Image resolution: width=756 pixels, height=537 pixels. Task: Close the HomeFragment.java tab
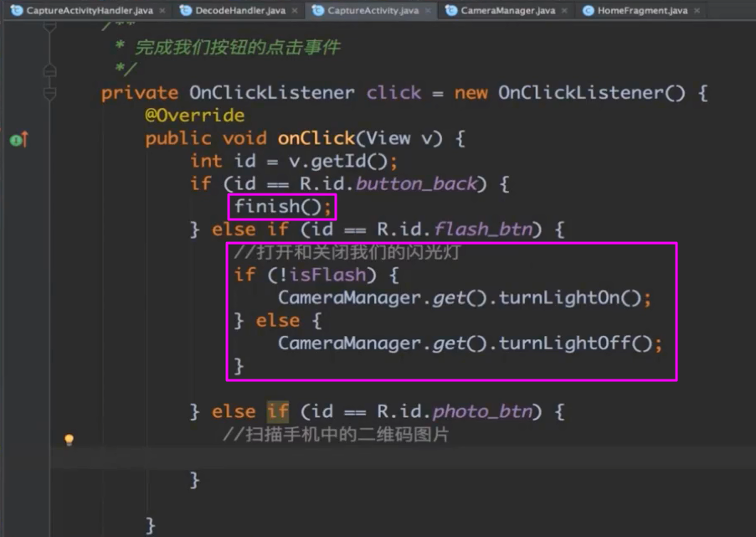pos(697,10)
